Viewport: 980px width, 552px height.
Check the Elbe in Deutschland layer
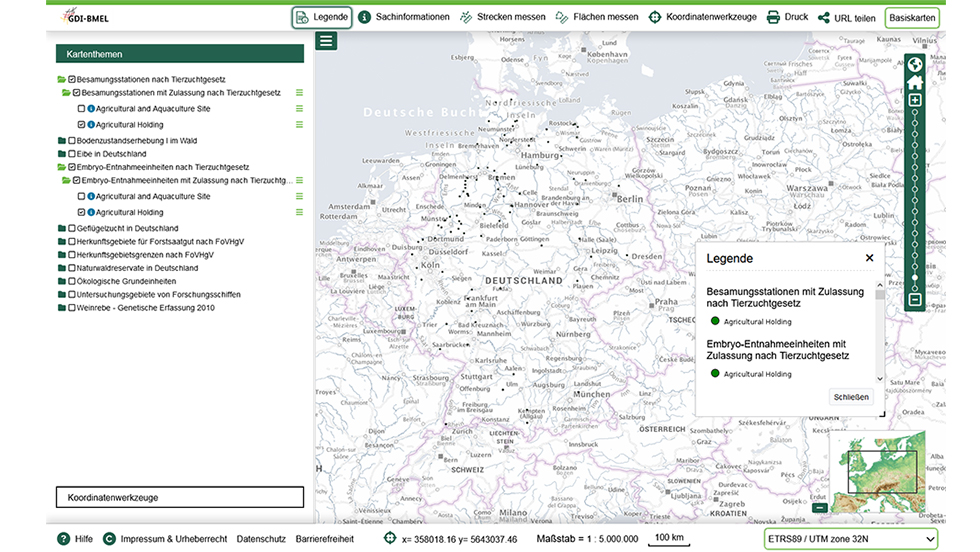click(72, 154)
